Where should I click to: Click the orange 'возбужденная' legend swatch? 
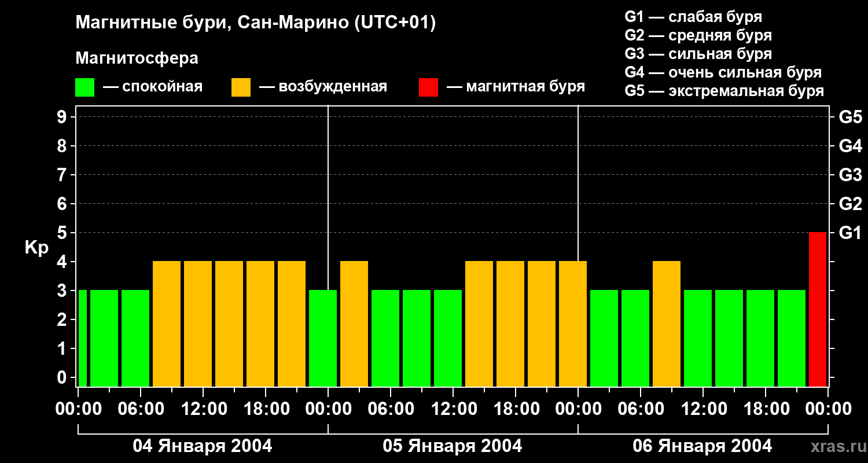241,87
